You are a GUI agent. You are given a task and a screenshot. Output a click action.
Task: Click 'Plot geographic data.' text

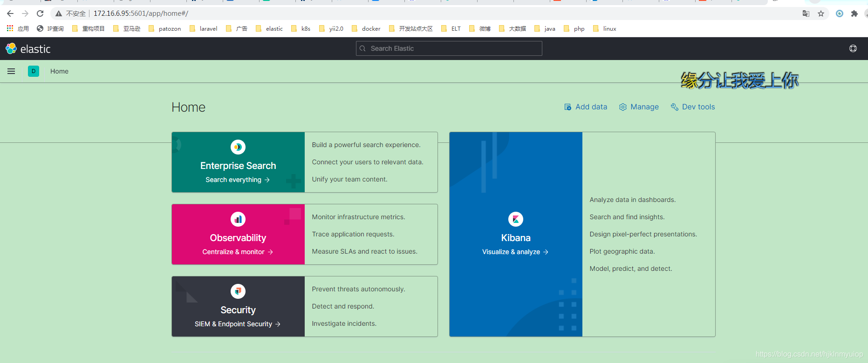[622, 251]
